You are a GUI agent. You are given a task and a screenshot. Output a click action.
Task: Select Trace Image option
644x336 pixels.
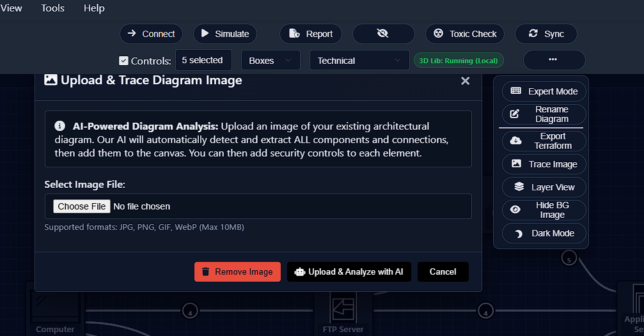tap(544, 164)
